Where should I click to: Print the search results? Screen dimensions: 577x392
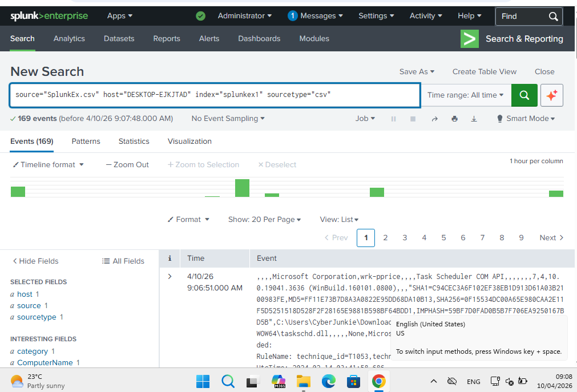[454, 119]
